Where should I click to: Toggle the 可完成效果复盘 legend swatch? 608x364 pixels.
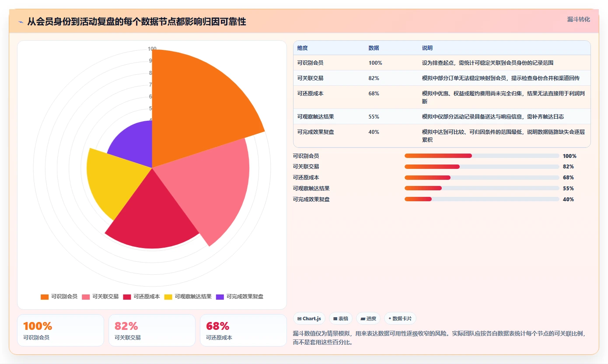(x=220, y=297)
